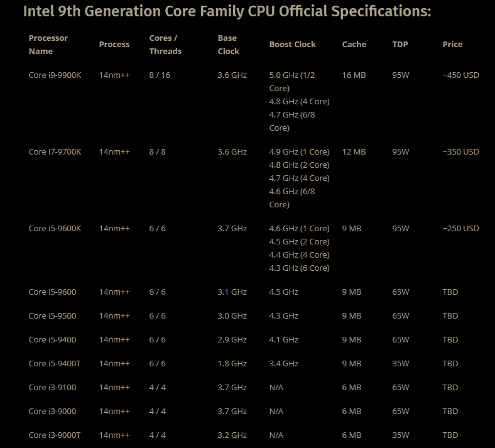Click the '~450 USD' price cell
The width and height of the screenshot is (495, 448).
pos(460,75)
